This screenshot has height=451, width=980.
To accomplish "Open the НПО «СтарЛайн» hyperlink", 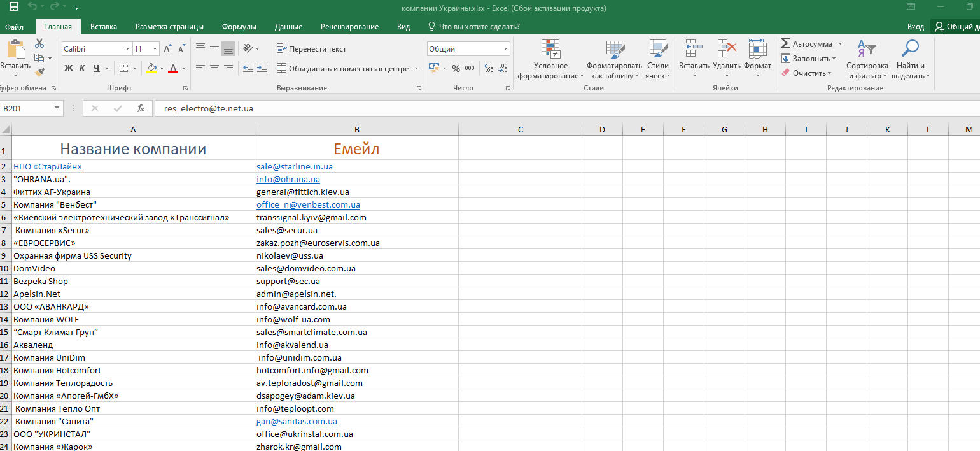I will [48, 166].
